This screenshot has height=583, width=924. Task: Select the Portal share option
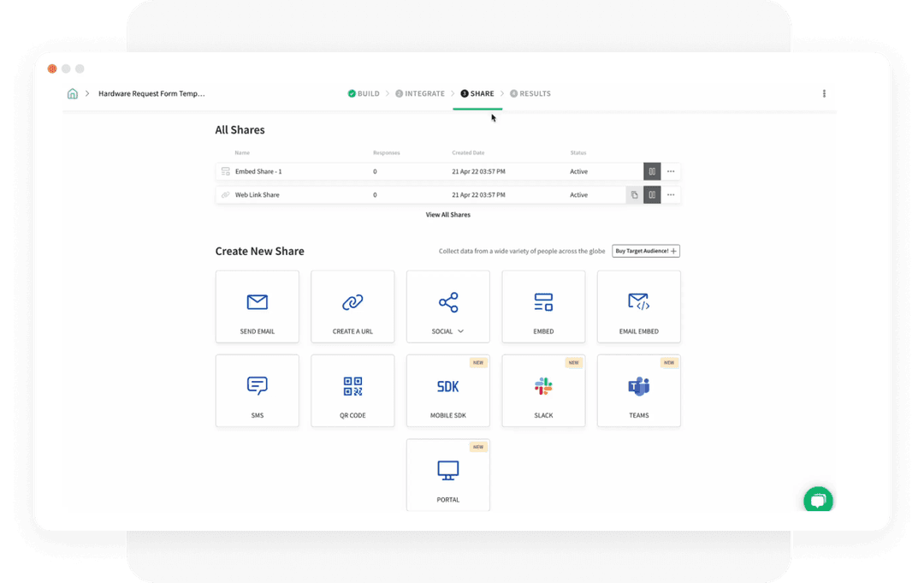tap(447, 474)
